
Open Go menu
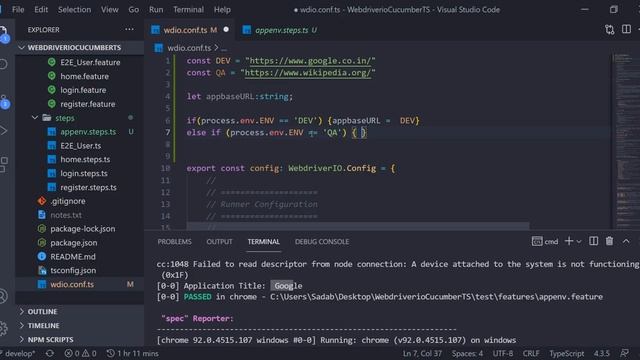[133, 9]
